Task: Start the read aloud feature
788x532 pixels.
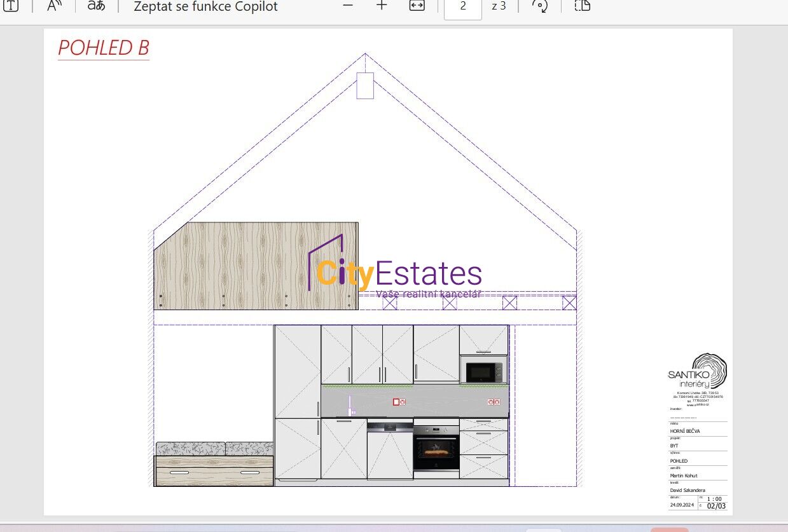Action: pyautogui.click(x=55, y=6)
